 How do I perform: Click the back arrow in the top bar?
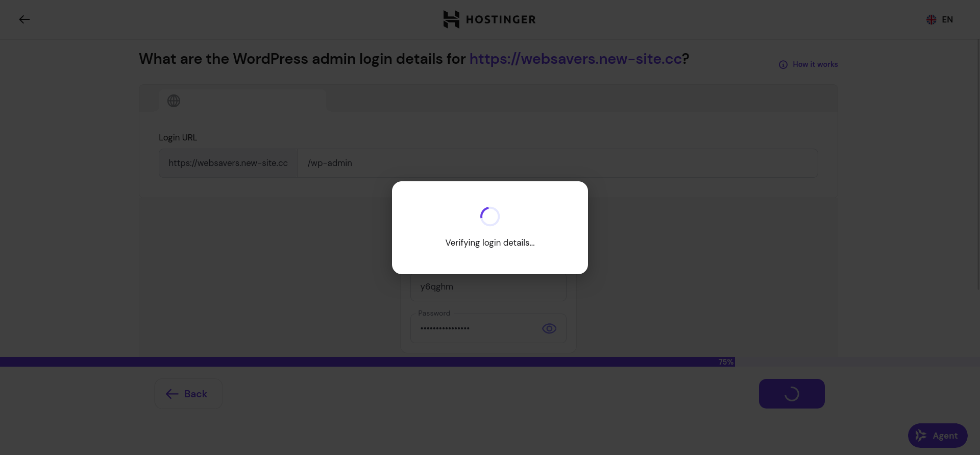(x=24, y=19)
